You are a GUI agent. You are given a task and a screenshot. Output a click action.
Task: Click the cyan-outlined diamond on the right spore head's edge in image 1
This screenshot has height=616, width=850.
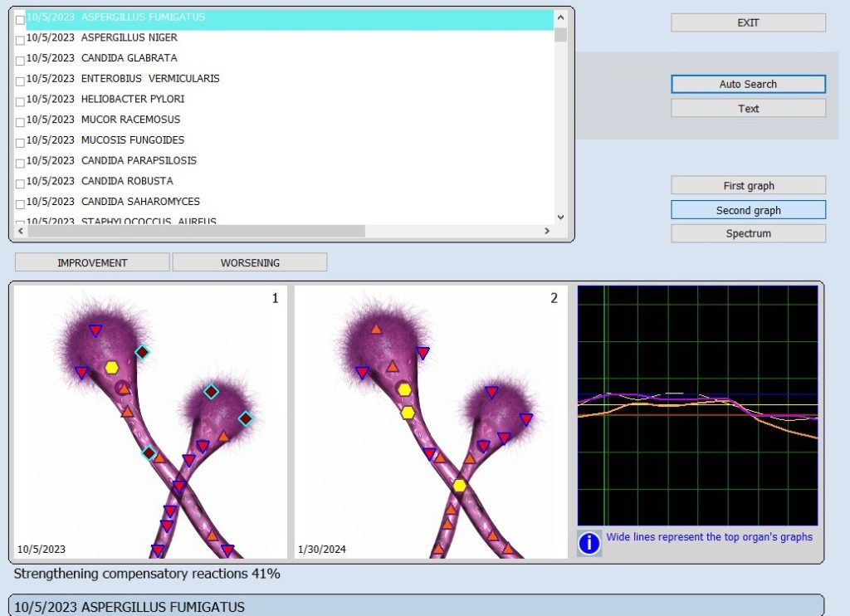click(246, 419)
